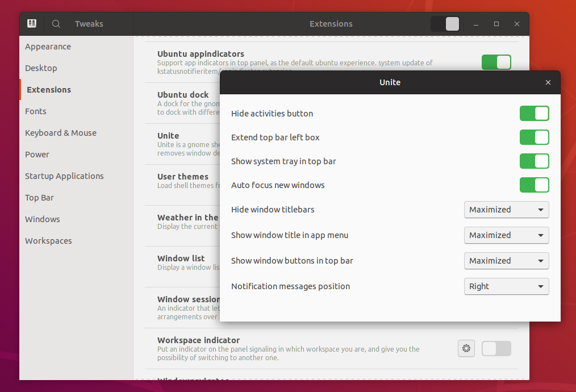
Task: Disable Hide activities button
Action: [x=534, y=113]
